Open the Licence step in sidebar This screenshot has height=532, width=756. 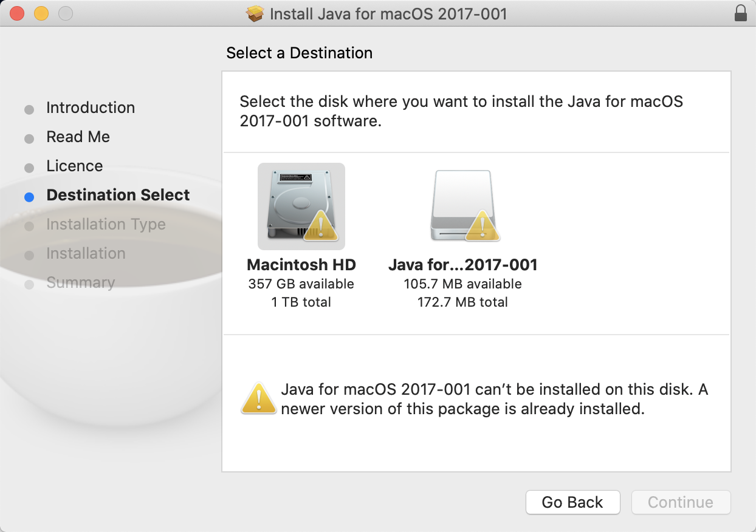click(x=75, y=166)
